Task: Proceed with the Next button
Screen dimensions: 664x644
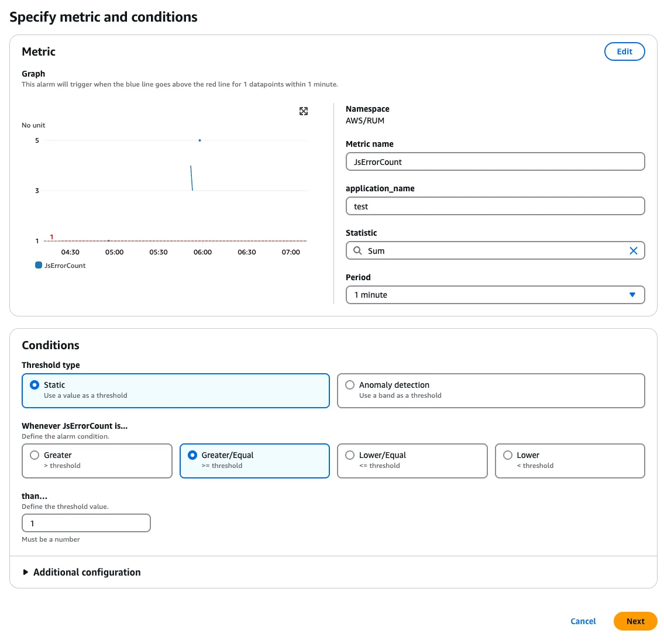Action: coord(635,621)
